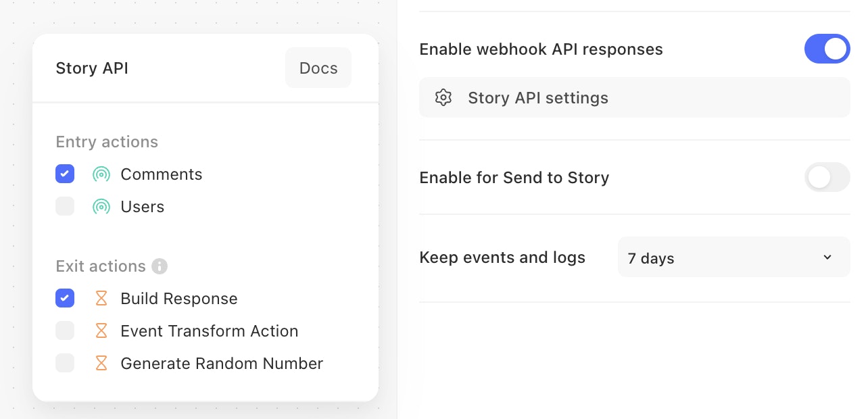Check the Generate Random Number checkbox
Image resolution: width=868 pixels, height=419 pixels.
65,364
